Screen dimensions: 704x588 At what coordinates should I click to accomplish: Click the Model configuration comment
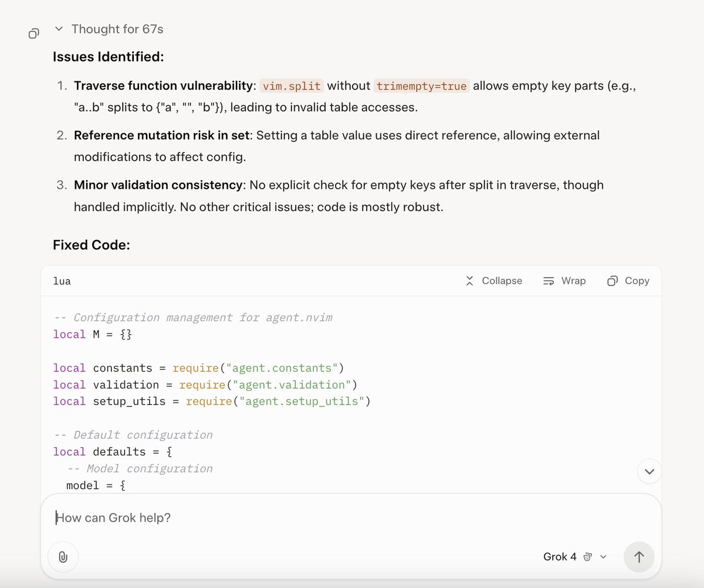140,468
